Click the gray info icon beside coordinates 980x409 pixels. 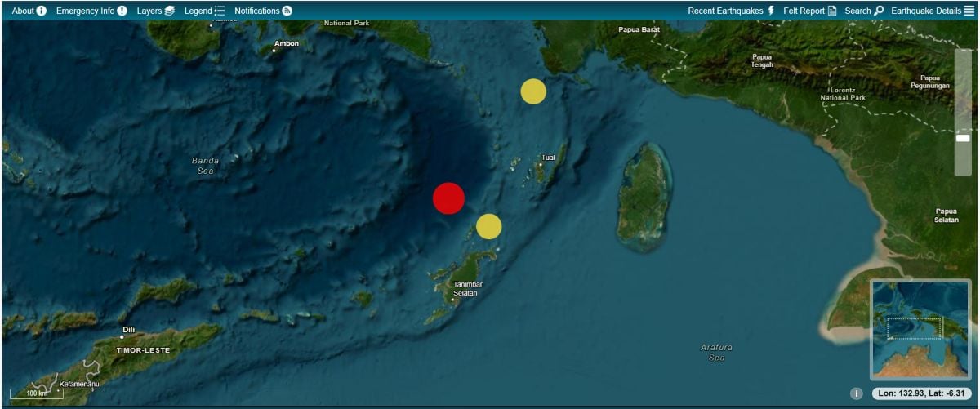pyautogui.click(x=856, y=393)
